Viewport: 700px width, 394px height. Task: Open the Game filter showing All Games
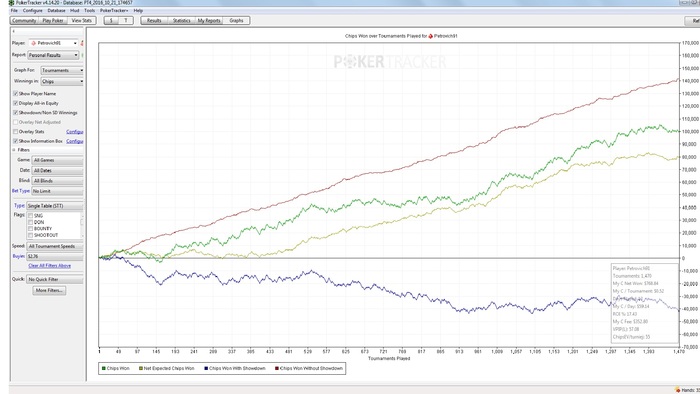[x=57, y=160]
